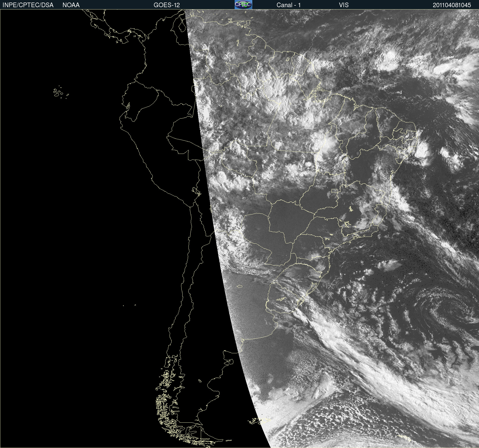Click the timestamp '201104081045'
Viewport: 479px width, 448px height.
click(x=452, y=5)
